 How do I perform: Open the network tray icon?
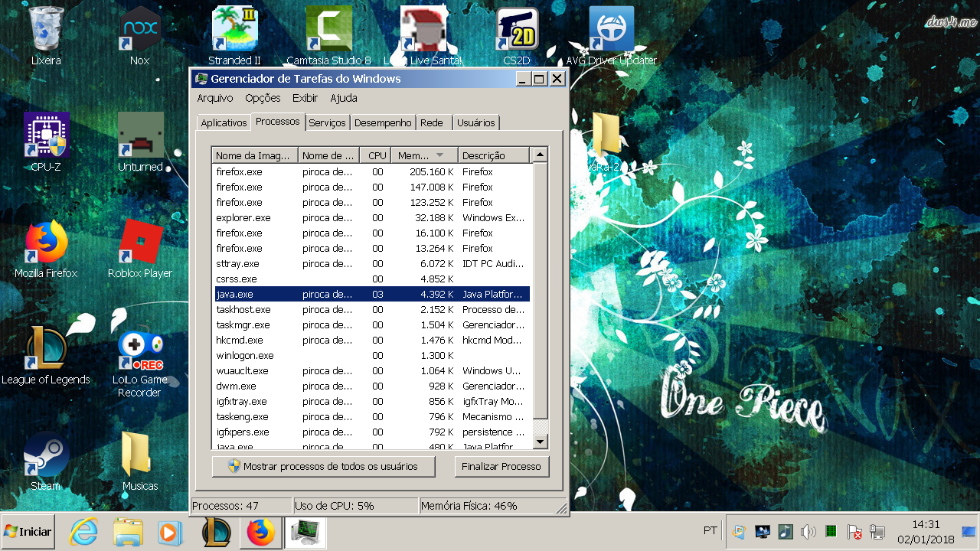877,531
